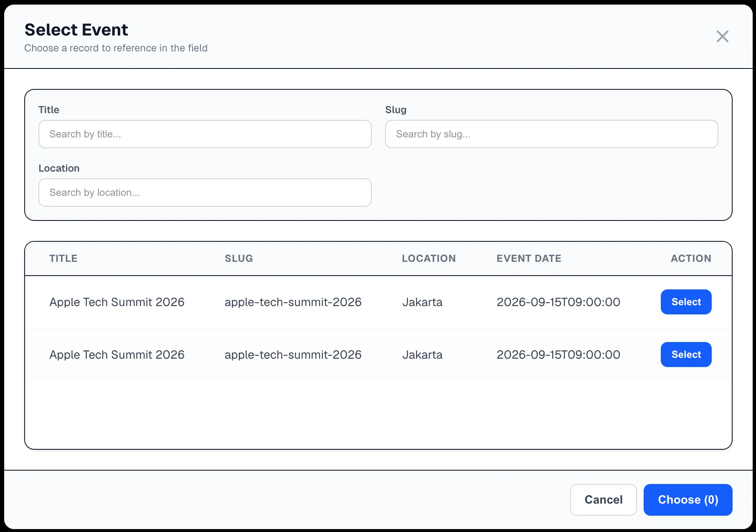Click the Choose (0) button
This screenshot has width=756, height=532.
click(x=688, y=500)
